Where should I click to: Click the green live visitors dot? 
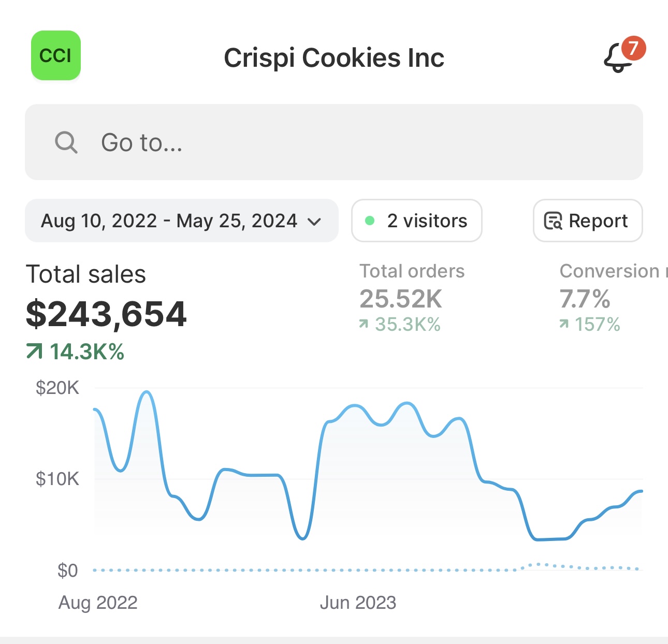point(370,221)
